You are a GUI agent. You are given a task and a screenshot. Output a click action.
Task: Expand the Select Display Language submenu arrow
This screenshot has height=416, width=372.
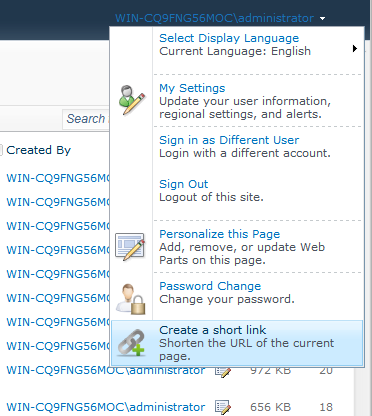click(355, 49)
